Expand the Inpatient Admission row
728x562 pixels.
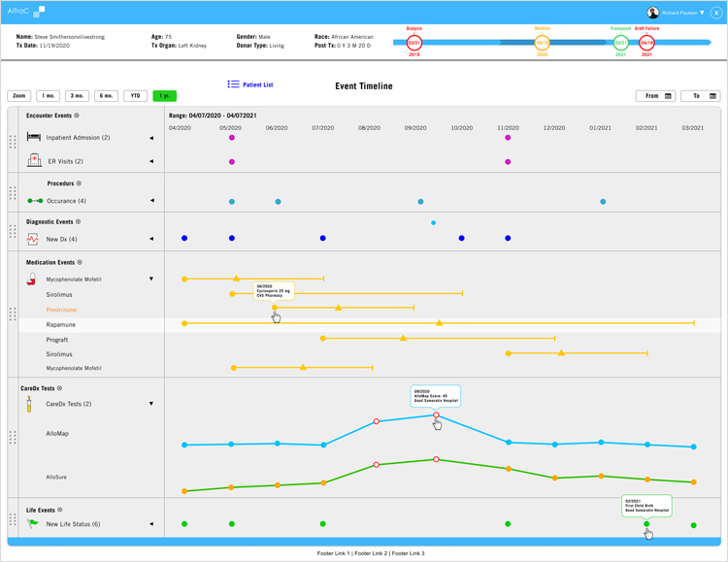pyautogui.click(x=151, y=138)
